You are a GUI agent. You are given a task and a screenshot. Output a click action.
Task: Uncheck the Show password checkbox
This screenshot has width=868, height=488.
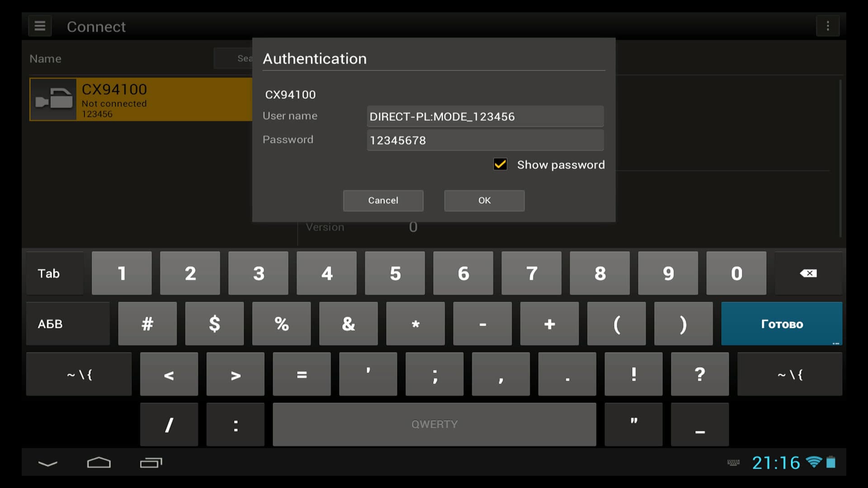click(x=500, y=164)
